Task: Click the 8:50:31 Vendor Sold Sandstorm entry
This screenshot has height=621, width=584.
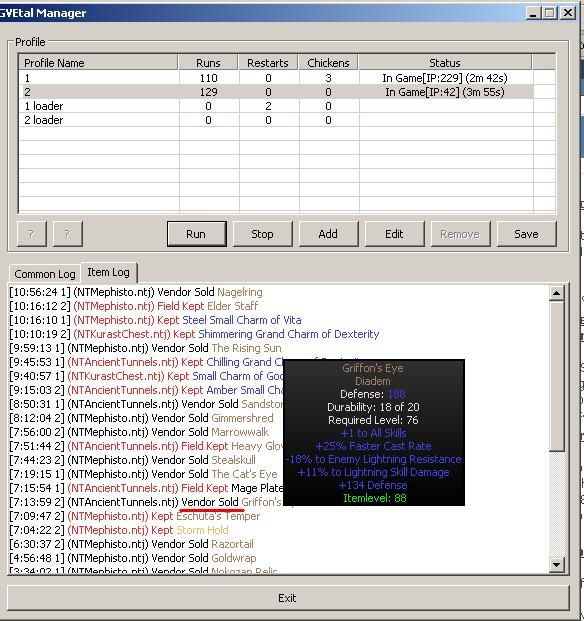Action: tap(146, 404)
